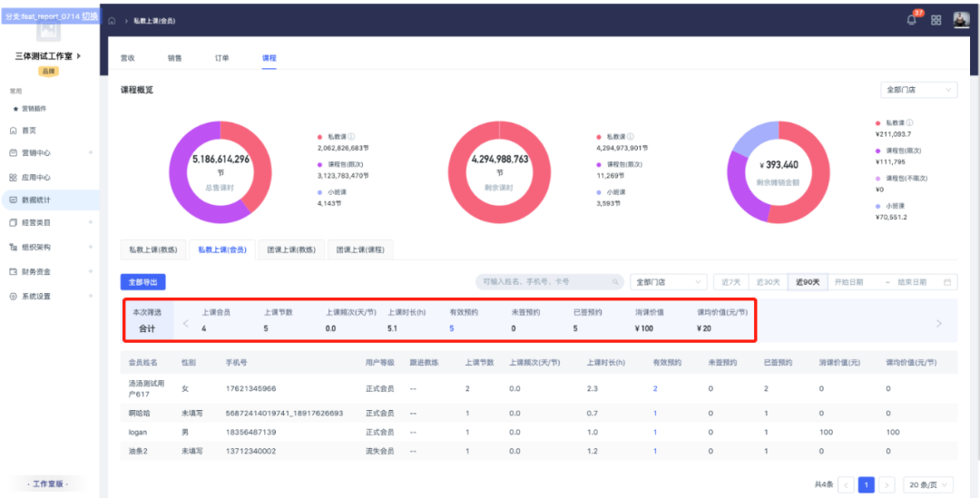This screenshot has width=980, height=498.
Task: Expand 经营类目 with its plus sign
Action: [91, 222]
